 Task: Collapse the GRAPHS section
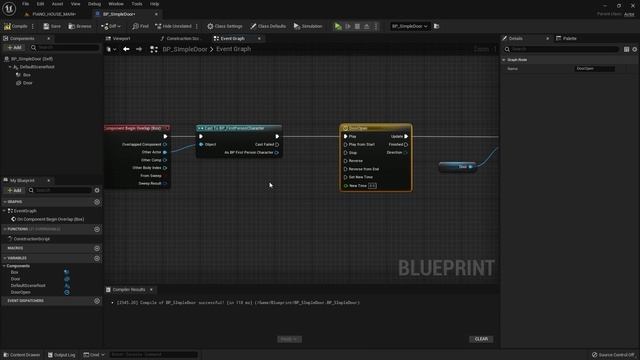pos(5,202)
